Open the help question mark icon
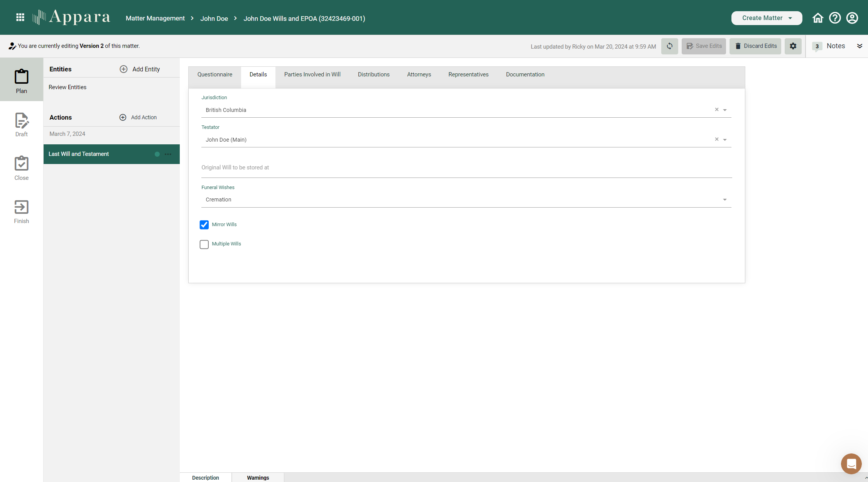The height and width of the screenshot is (482, 868). point(835,17)
